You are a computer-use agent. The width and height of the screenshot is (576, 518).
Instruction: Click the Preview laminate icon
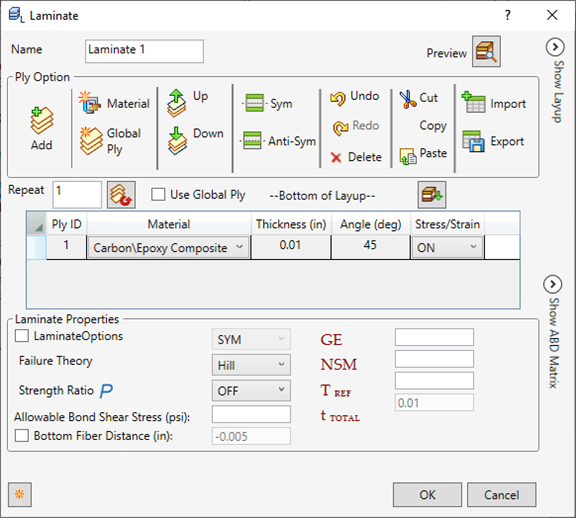(486, 51)
